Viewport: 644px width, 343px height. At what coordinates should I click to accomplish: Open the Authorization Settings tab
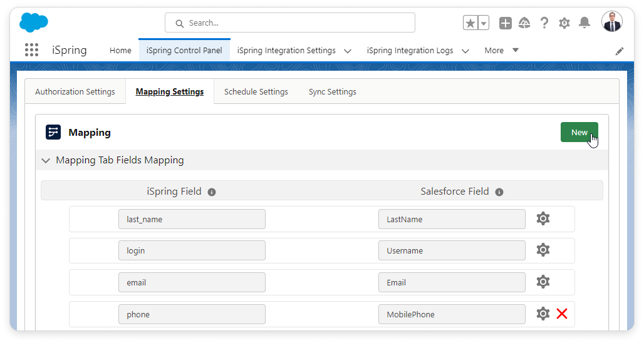point(75,91)
